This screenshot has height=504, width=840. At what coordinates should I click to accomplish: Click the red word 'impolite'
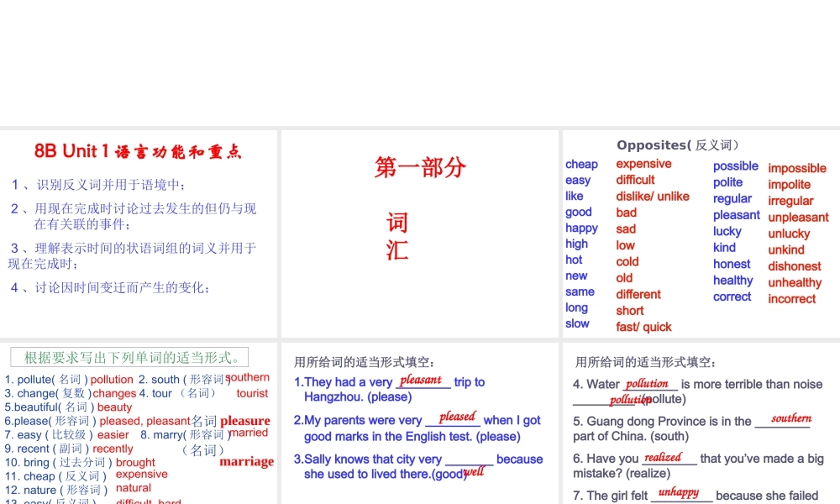click(789, 185)
